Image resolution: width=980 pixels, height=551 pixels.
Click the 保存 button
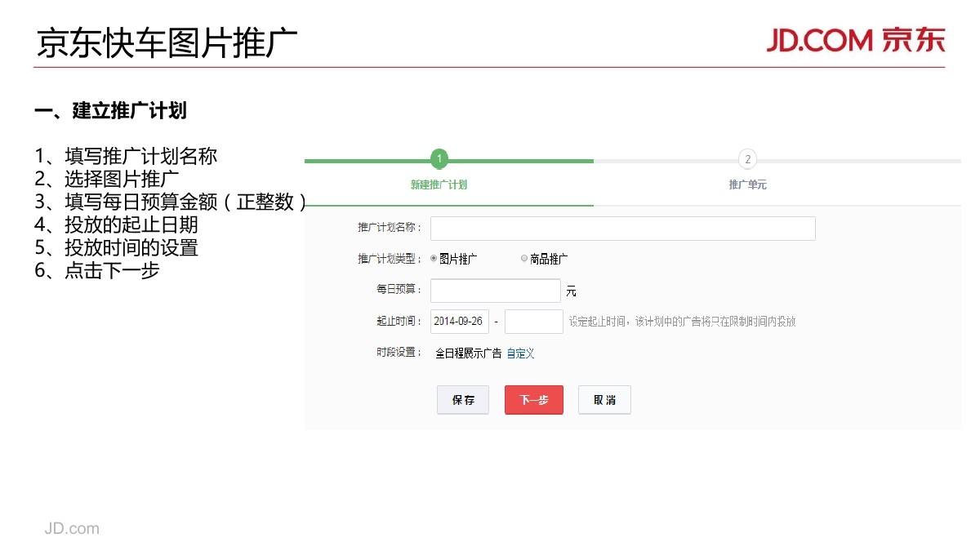463,400
